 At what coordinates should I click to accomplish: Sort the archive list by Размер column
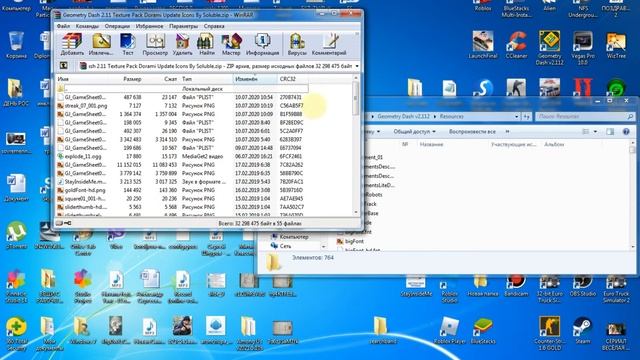(x=132, y=79)
